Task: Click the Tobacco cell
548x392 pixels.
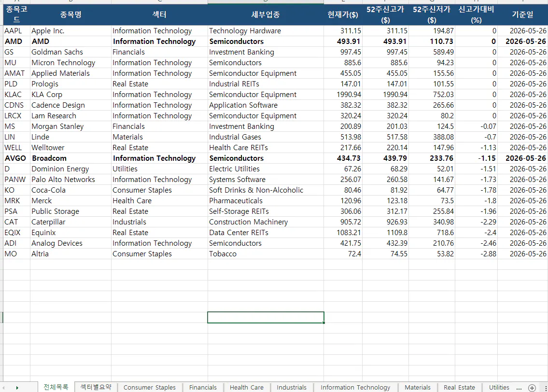Action: click(266, 253)
